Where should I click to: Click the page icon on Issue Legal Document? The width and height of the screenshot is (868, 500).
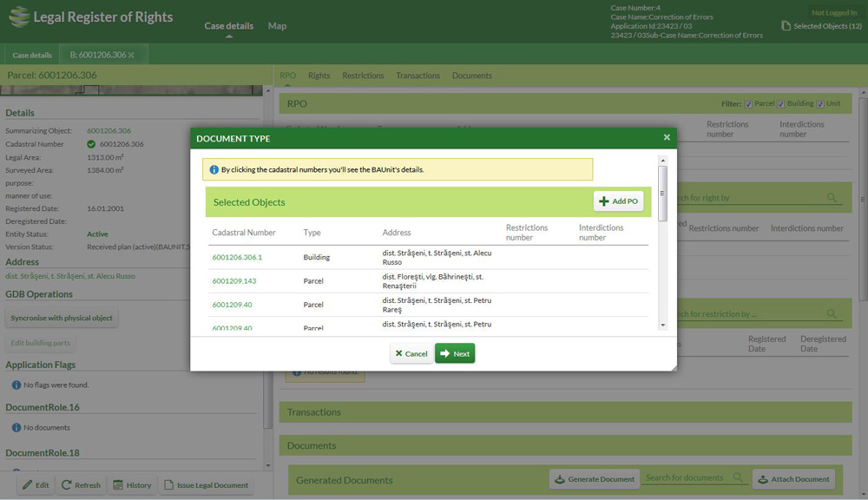point(169,484)
